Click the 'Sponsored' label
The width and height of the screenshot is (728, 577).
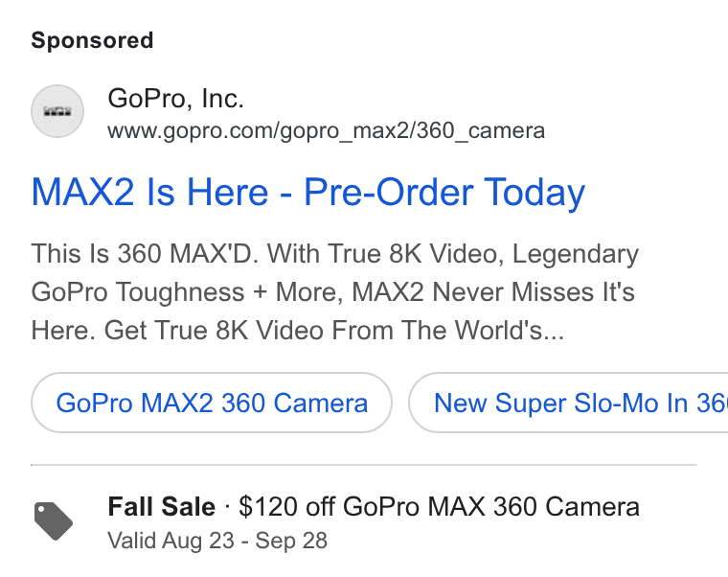[92, 40]
